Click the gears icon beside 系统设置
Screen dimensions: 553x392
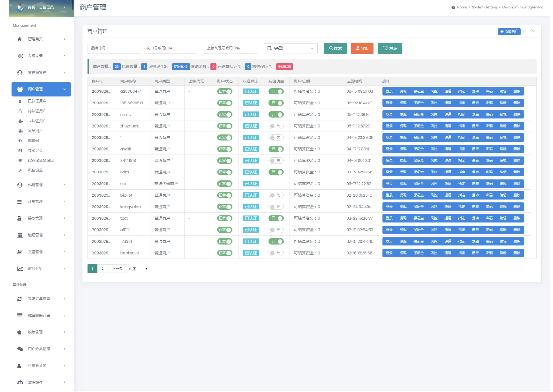[20, 56]
